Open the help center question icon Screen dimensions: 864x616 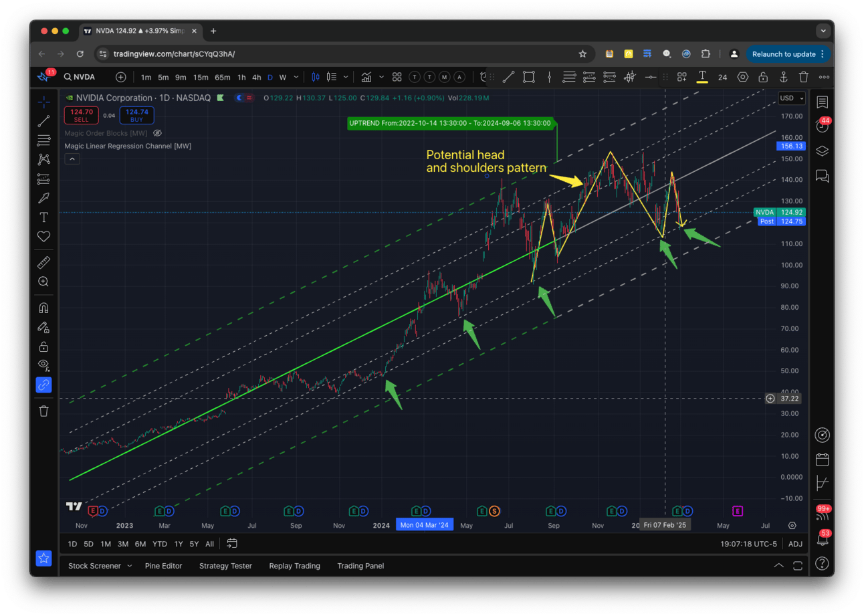coord(823,563)
